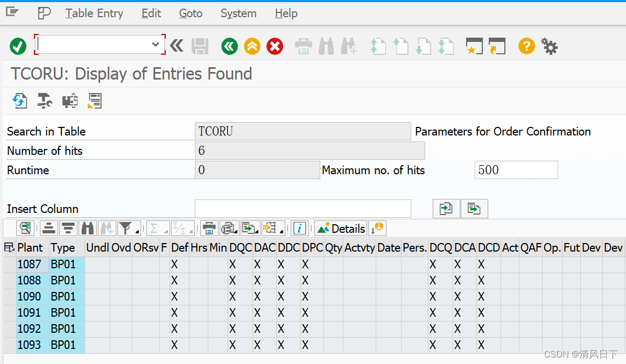The width and height of the screenshot is (626, 364).
Task: Open the Goto menu
Action: point(190,13)
